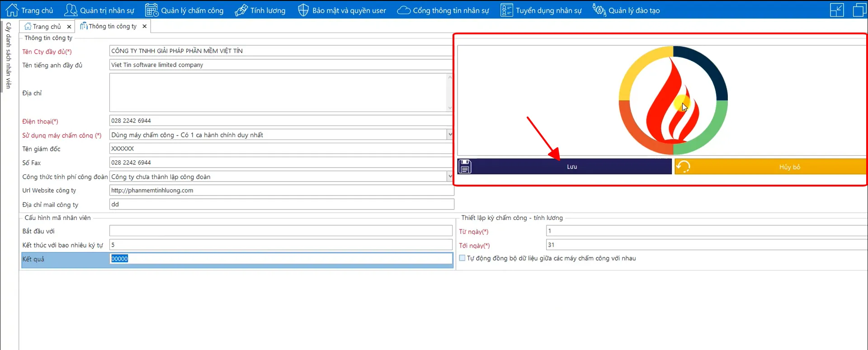Enable Tự động đồng bộ dữ liệu checkbox
Screen dimensions: 868x350
462,258
